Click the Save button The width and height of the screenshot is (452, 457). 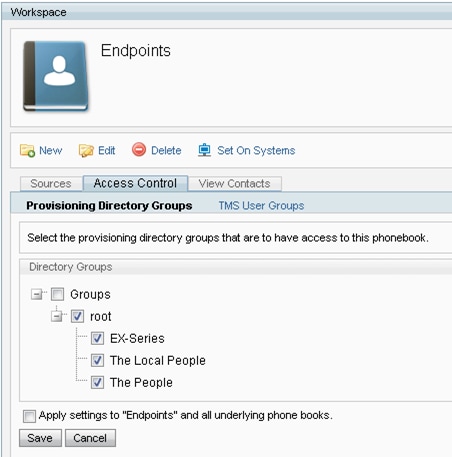40,438
